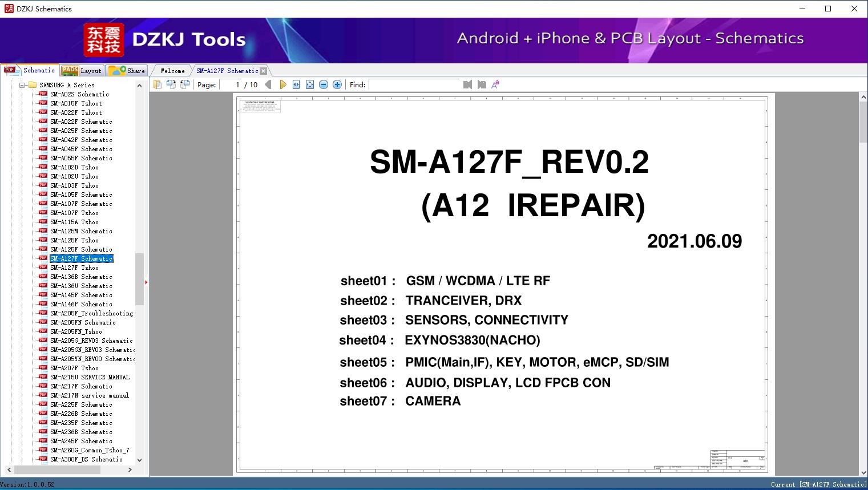This screenshot has height=490, width=868.
Task: Click find previous match icon
Action: tap(468, 84)
